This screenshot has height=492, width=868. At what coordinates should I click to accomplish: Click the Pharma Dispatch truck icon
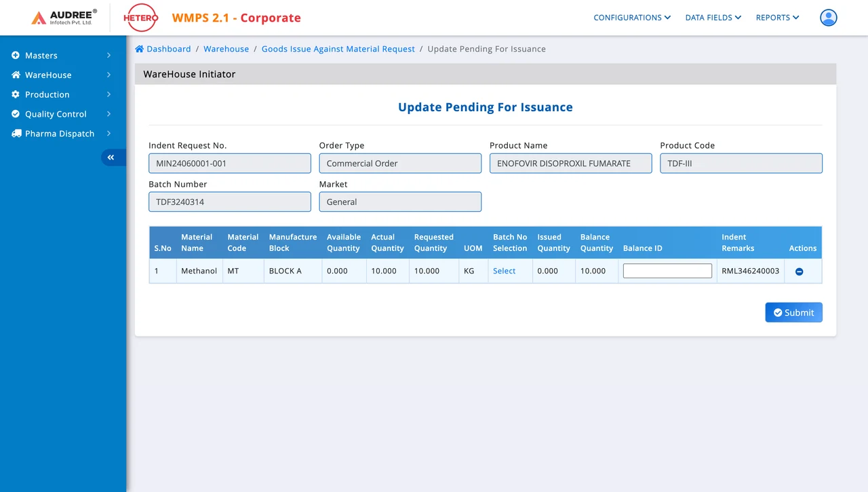[16, 134]
